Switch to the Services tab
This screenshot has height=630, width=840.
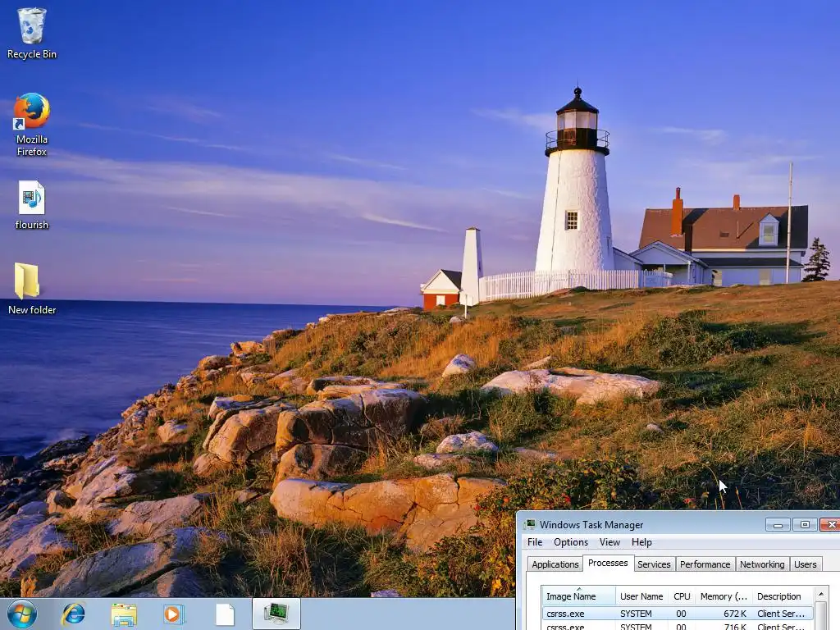(654, 564)
